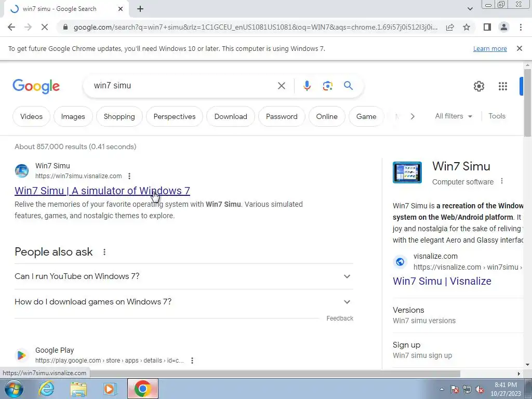Viewport: 532px width, 399px height.
Task: Open options for win7simu.visnalize.com result
Action: point(129,176)
